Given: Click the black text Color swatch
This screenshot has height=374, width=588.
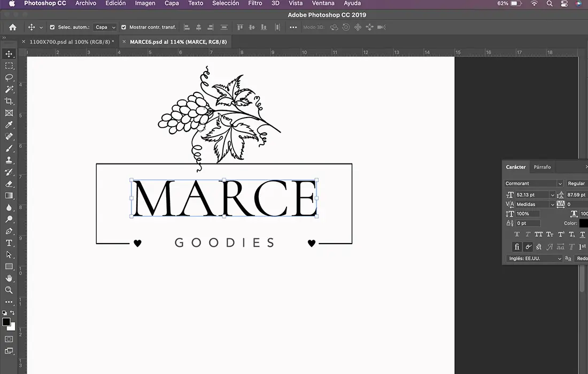Looking at the screenshot, I should (x=583, y=223).
